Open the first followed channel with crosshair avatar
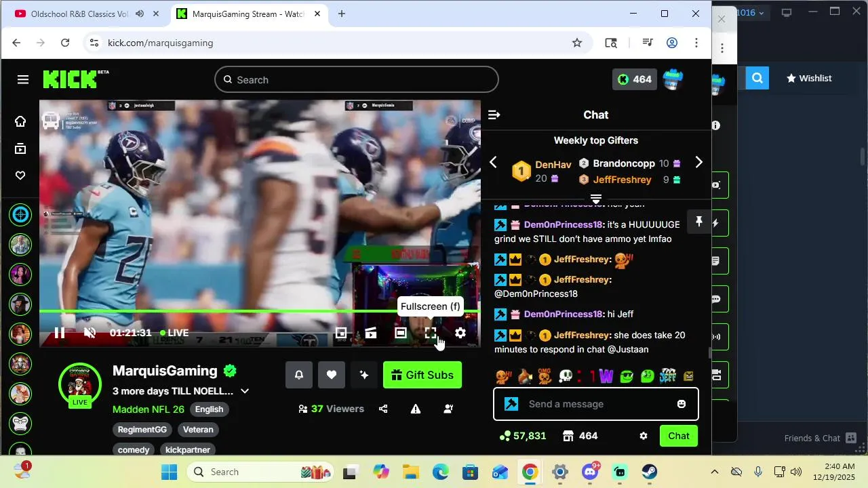This screenshot has height=488, width=868. pyautogui.click(x=20, y=216)
